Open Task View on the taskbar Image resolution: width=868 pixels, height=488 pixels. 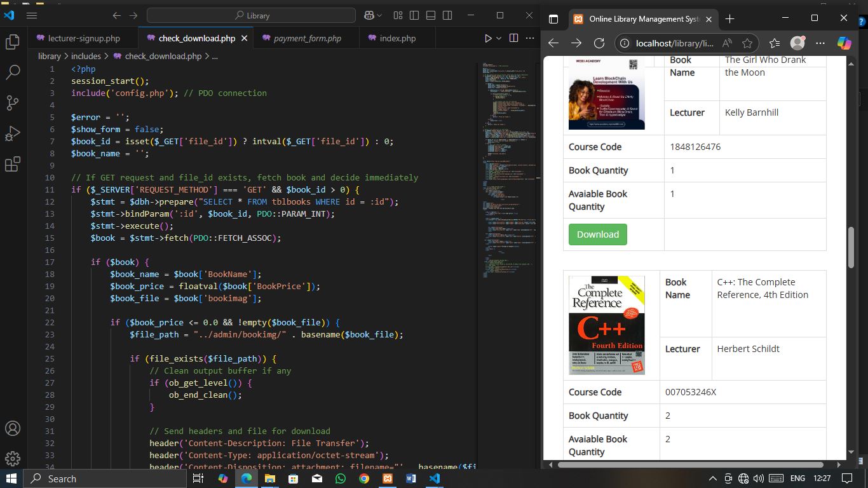click(198, 478)
